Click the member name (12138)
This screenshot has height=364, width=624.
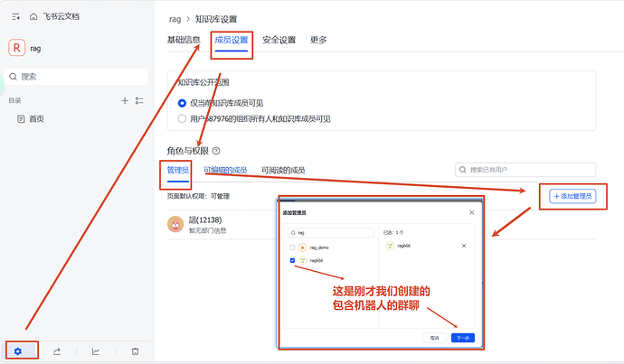[x=205, y=219]
